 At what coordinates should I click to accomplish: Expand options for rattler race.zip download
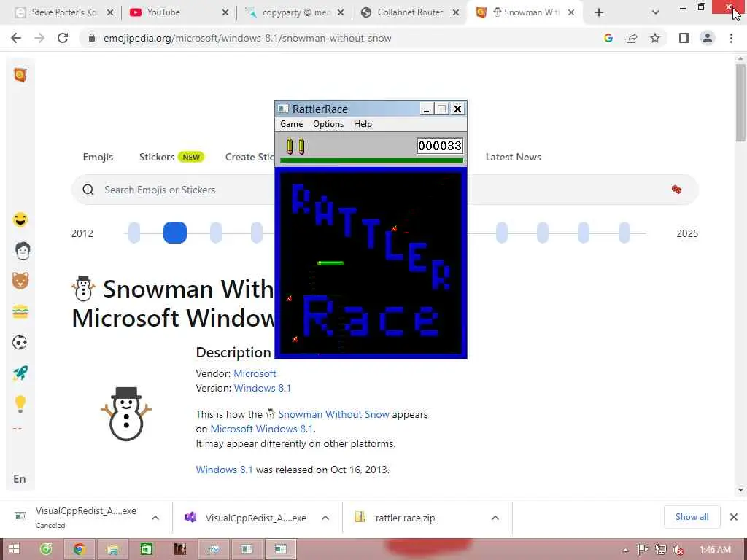(x=495, y=518)
